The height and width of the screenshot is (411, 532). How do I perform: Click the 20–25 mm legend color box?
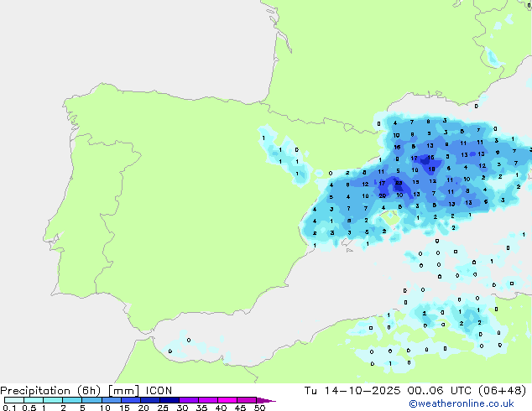coord(149,400)
